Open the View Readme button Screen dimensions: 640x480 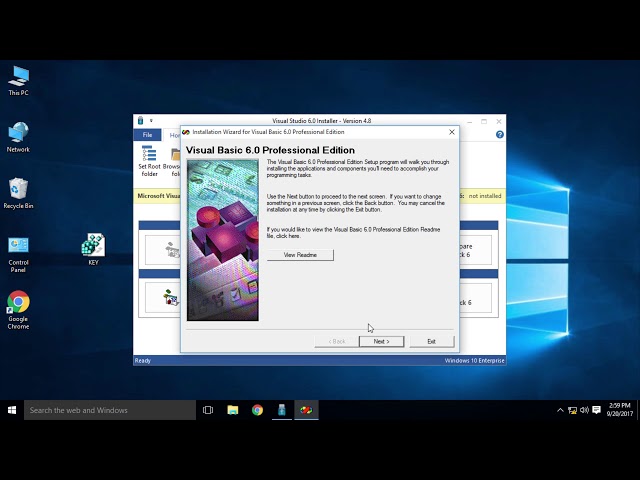[300, 255]
